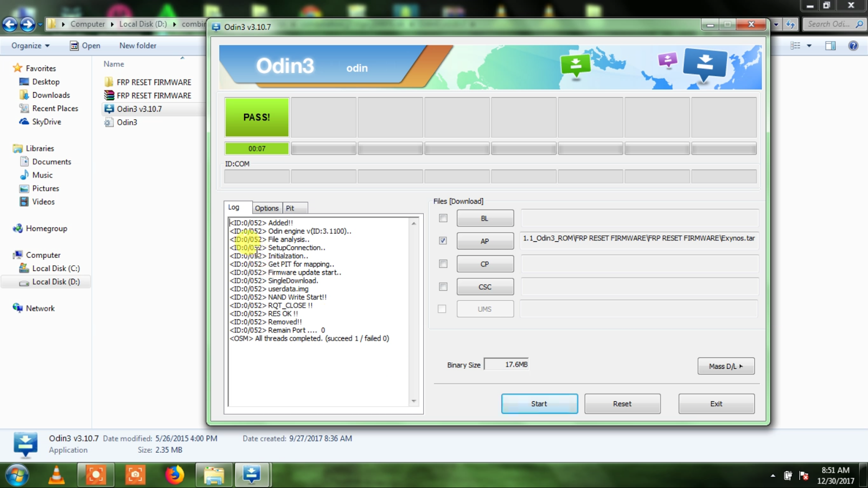This screenshot has height=488, width=868.
Task: Toggle the Explorer preview pane icon
Action: tap(831, 46)
